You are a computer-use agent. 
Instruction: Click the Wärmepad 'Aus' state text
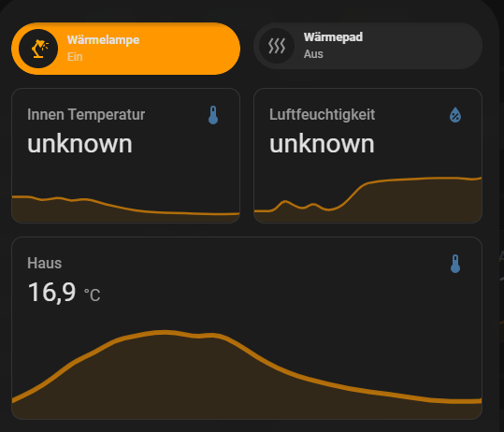pyautogui.click(x=313, y=54)
